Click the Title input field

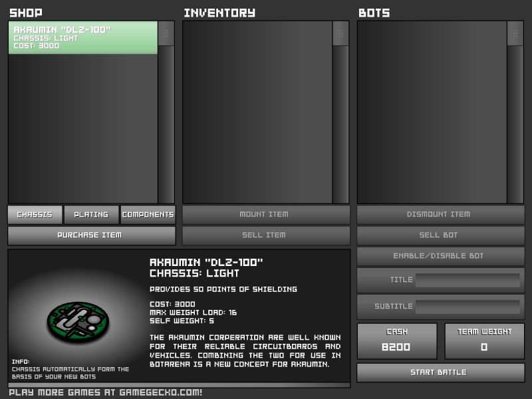tap(467, 280)
